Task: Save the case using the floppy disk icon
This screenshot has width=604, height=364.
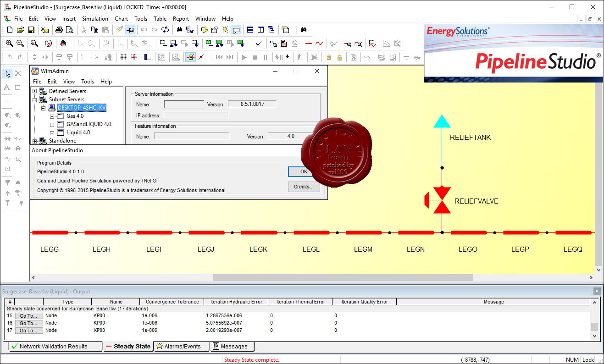Action: click(31, 30)
